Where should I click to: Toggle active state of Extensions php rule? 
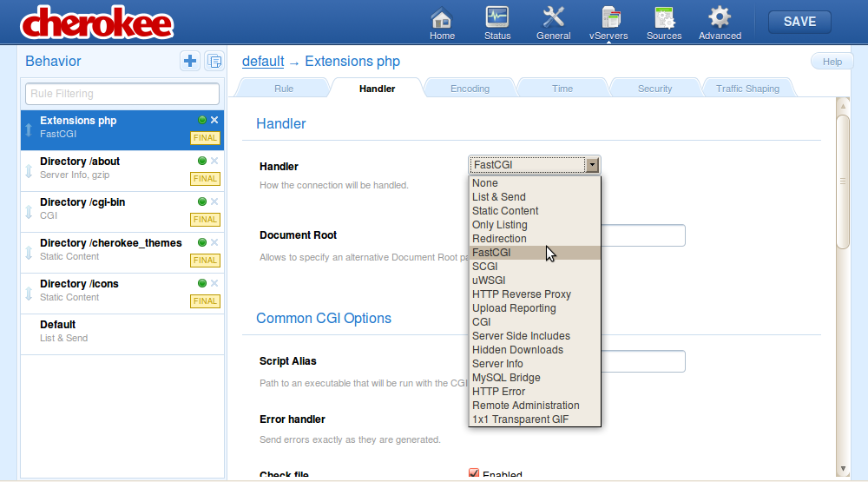(202, 120)
